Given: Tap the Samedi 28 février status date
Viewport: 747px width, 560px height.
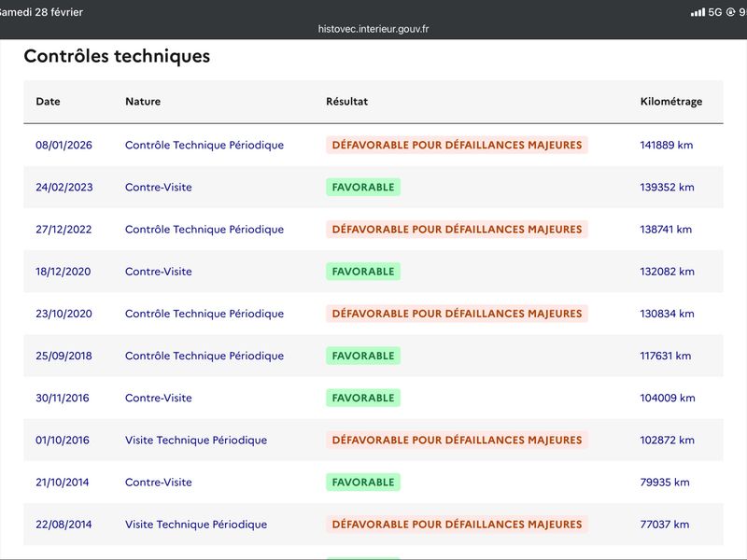Looking at the screenshot, I should [x=42, y=12].
